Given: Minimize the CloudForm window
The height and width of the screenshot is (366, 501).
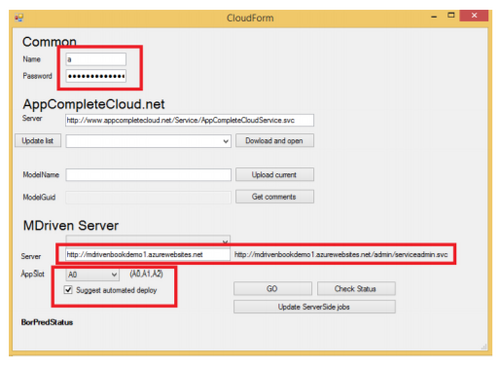Looking at the screenshot, I should [x=434, y=16].
